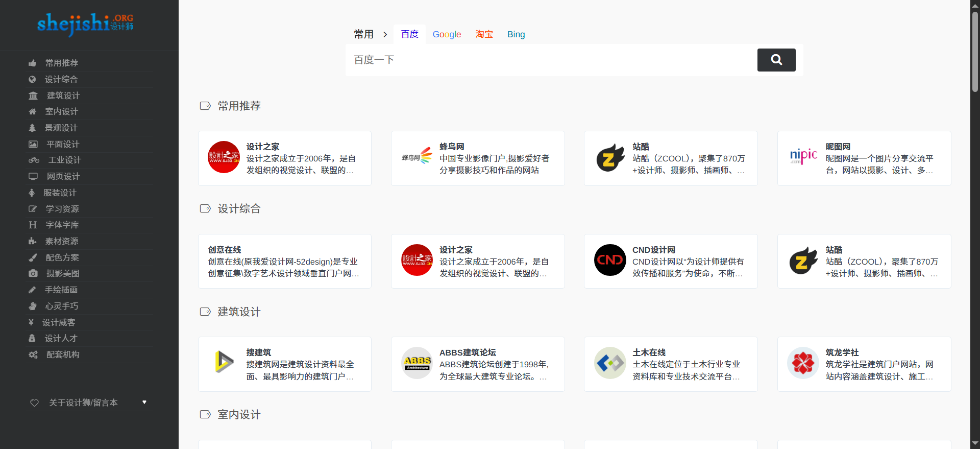Screen dimensions: 980x449
Task: Click the gears icon beside 配套机构
Action: coord(33,355)
